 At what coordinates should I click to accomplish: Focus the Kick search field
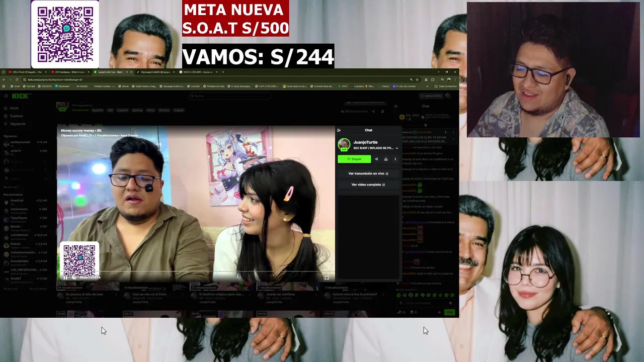(x=229, y=96)
